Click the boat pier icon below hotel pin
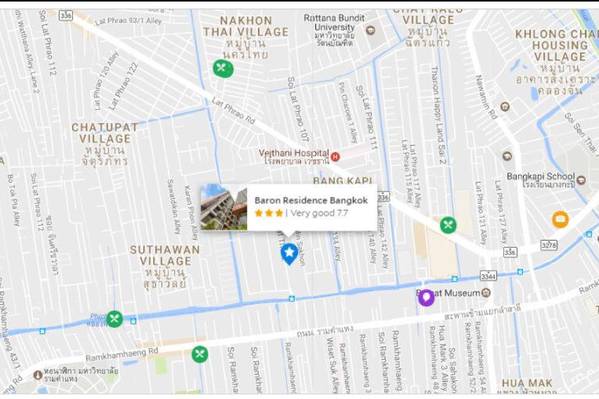 tap(292, 298)
